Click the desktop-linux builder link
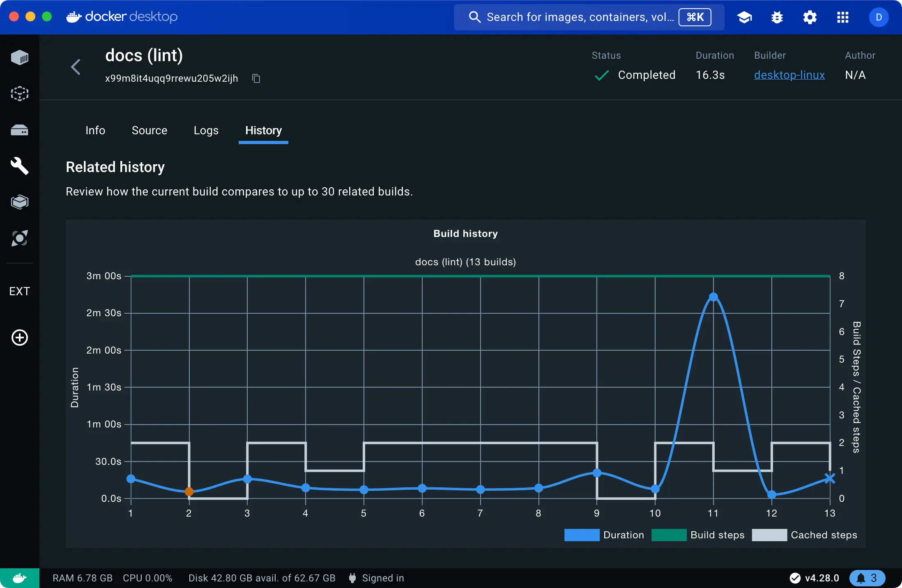This screenshot has height=588, width=902. (x=789, y=74)
